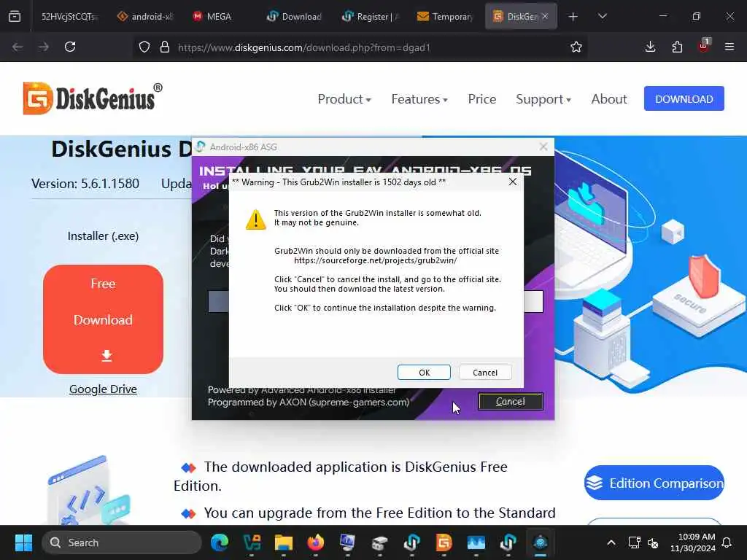747x560 pixels.
Task: Close the DiskGenius tab
Action: point(545,16)
